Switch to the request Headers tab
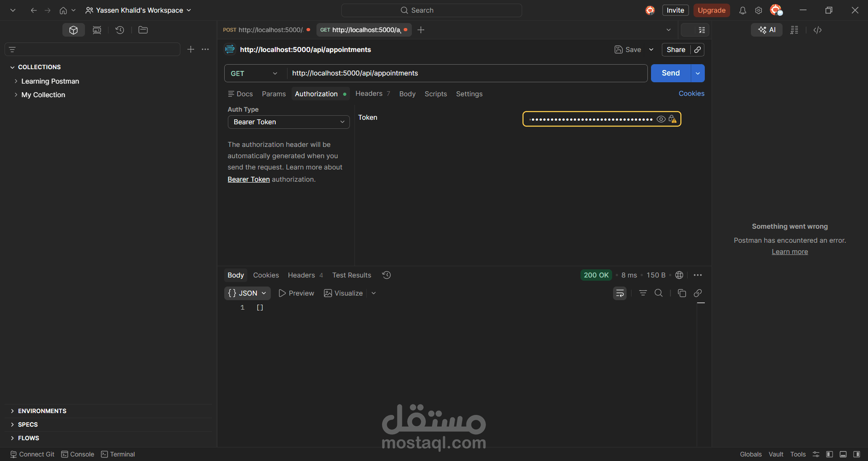This screenshot has height=461, width=868. point(373,94)
